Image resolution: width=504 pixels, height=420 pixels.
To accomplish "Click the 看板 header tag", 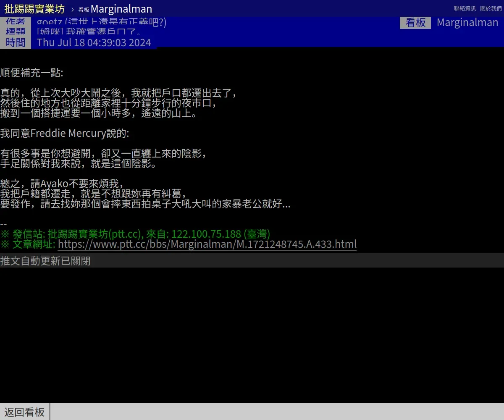I will [415, 23].
